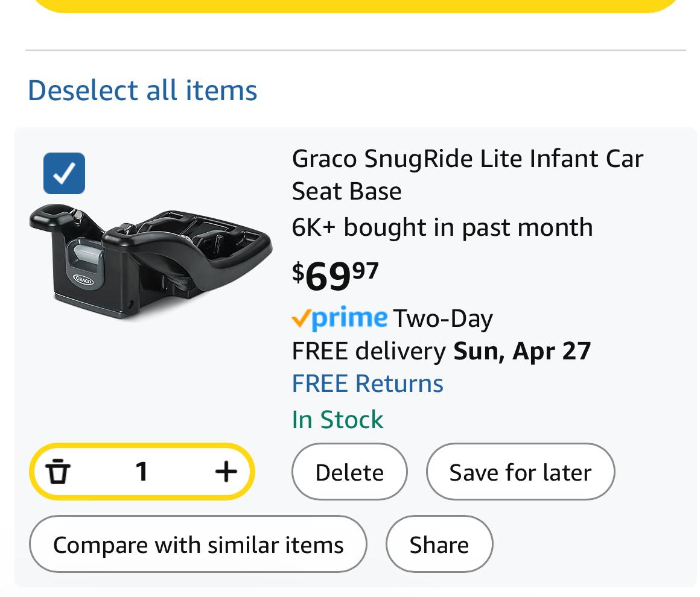
Task: Share this cart item
Action: pos(439,545)
